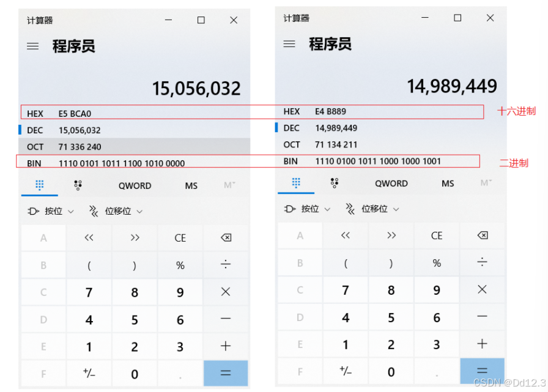The image size is (548, 392).
Task: Click backspace icon in right calculator
Action: pyautogui.click(x=483, y=235)
